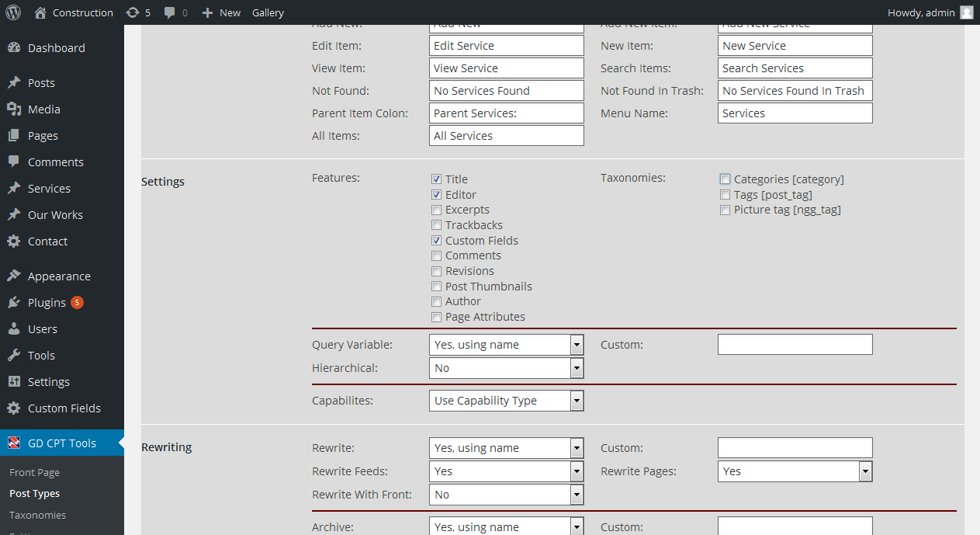The width and height of the screenshot is (980, 535).
Task: Uncheck the Custom Fields feature checkbox
Action: click(437, 241)
